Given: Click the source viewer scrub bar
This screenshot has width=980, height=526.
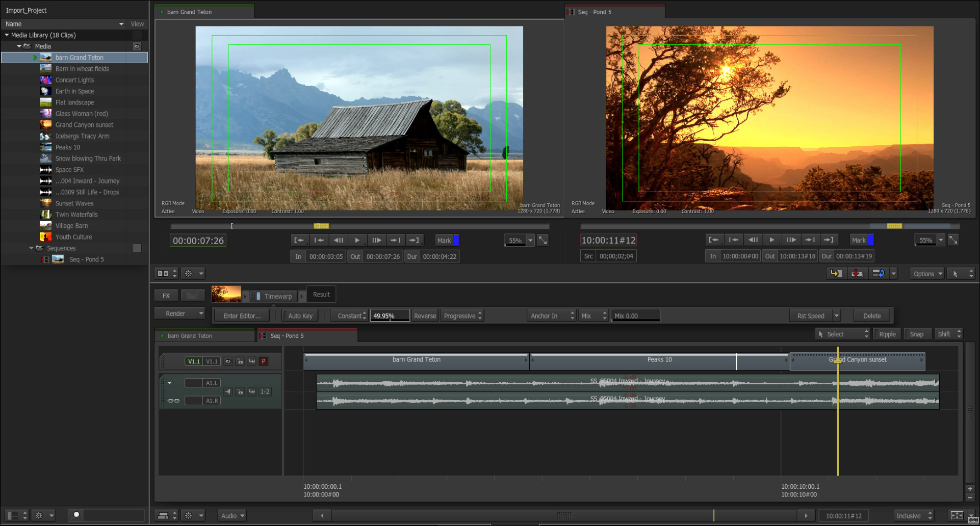Looking at the screenshot, I should (x=360, y=226).
